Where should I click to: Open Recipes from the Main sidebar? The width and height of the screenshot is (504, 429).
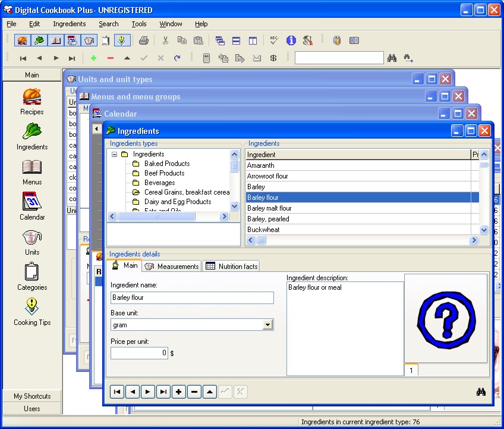(x=32, y=101)
